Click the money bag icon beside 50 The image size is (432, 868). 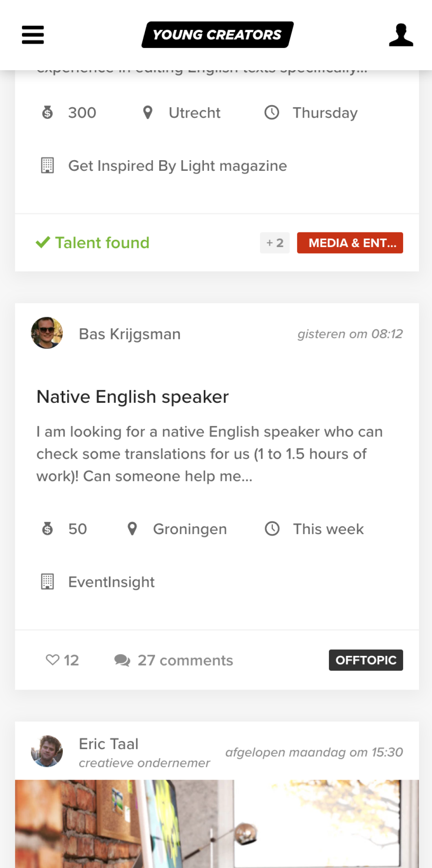click(48, 529)
